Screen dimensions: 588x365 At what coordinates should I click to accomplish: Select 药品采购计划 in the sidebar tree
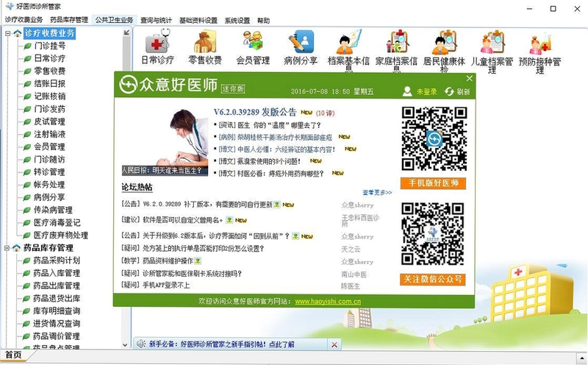tap(57, 261)
